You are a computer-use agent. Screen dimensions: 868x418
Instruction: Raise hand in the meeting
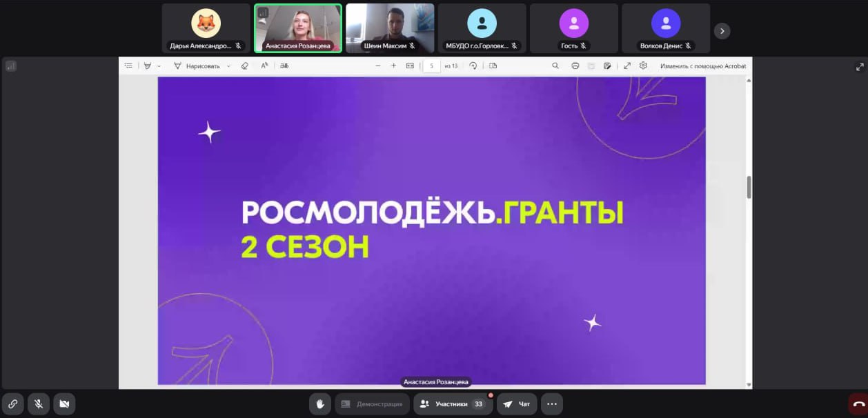(320, 404)
